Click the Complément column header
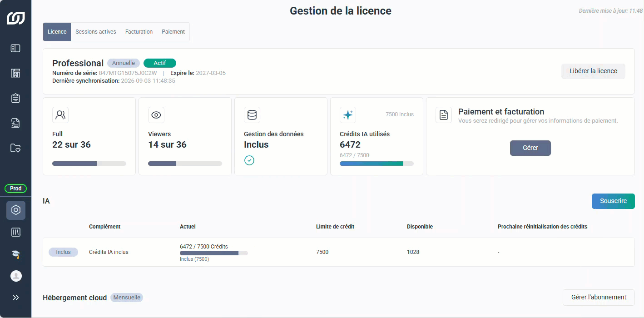Viewport: 644px width, 318px height. click(x=105, y=227)
